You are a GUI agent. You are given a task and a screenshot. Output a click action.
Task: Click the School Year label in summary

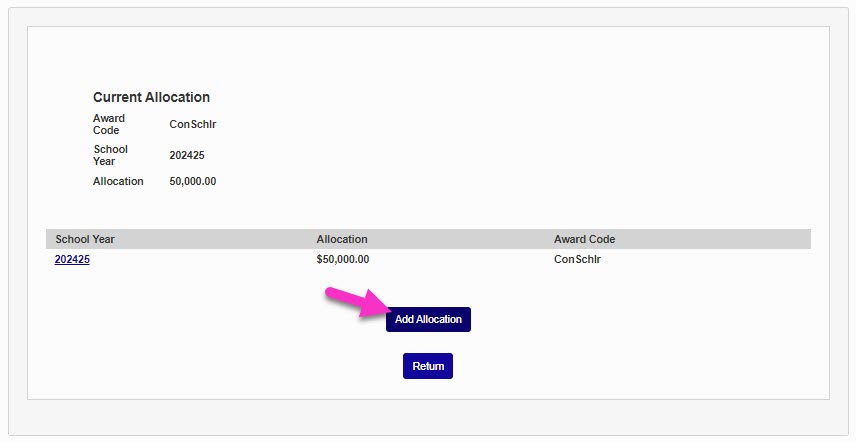pos(110,155)
